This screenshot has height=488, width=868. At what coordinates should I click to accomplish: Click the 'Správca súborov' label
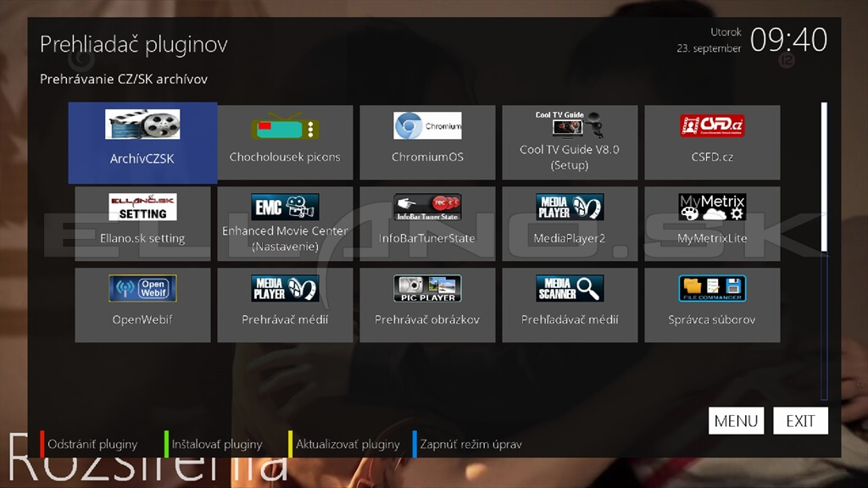(712, 319)
